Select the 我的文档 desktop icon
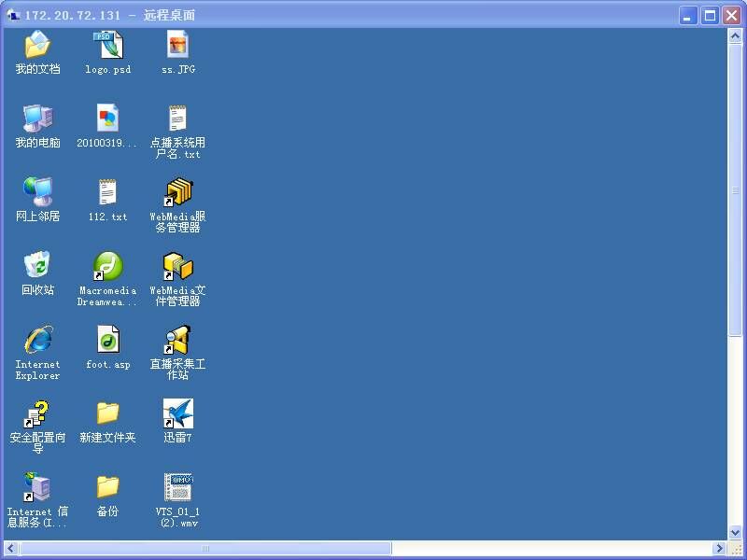 37,45
